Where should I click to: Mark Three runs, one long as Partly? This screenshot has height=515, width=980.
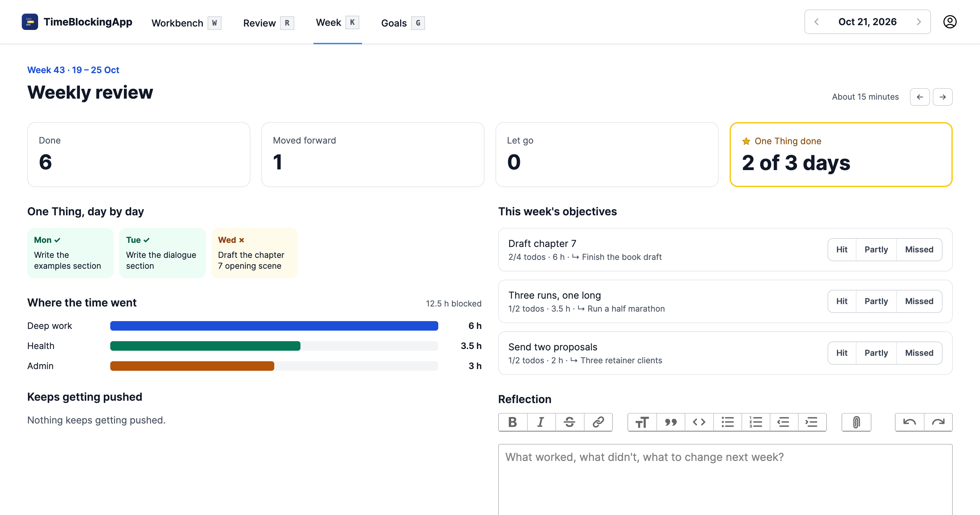click(876, 301)
